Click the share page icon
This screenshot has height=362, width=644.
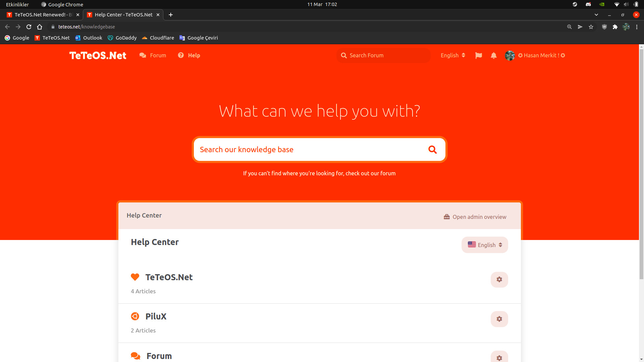click(580, 27)
